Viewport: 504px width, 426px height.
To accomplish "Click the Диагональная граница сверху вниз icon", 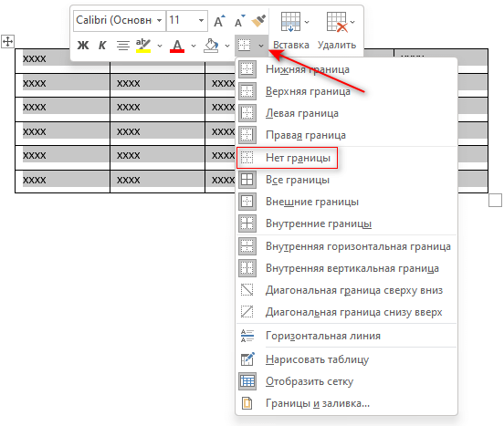I will pyautogui.click(x=247, y=290).
